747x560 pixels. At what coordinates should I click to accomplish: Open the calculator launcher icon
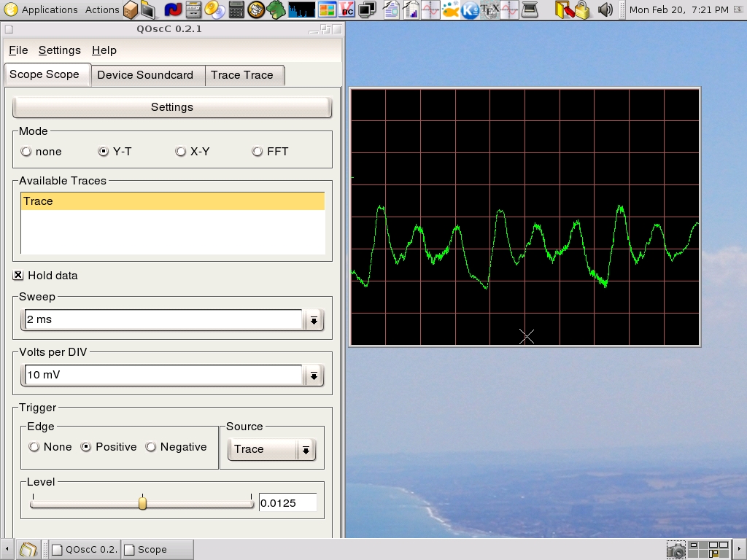tap(236, 9)
